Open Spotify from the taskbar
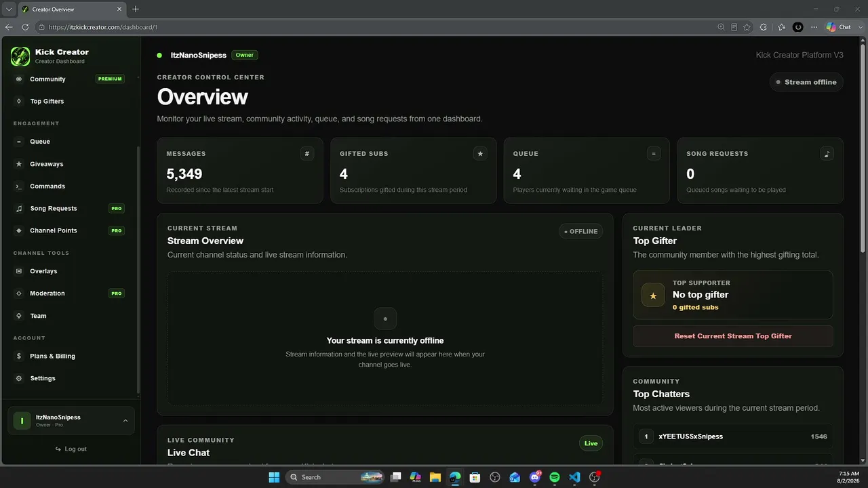Viewport: 868px width, 488px height. coord(555,477)
